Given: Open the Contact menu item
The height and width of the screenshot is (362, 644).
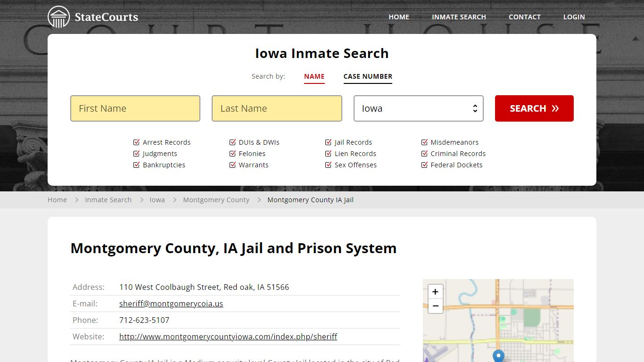Looking at the screenshot, I should (x=525, y=17).
